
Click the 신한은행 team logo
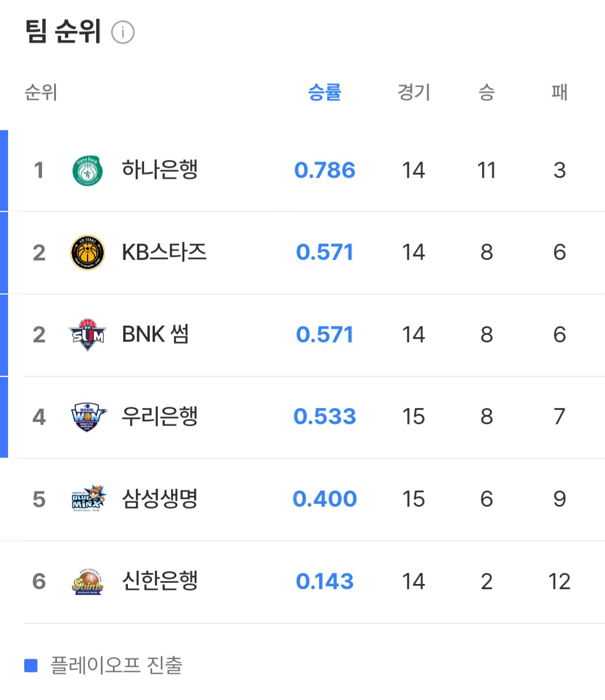click(x=88, y=581)
